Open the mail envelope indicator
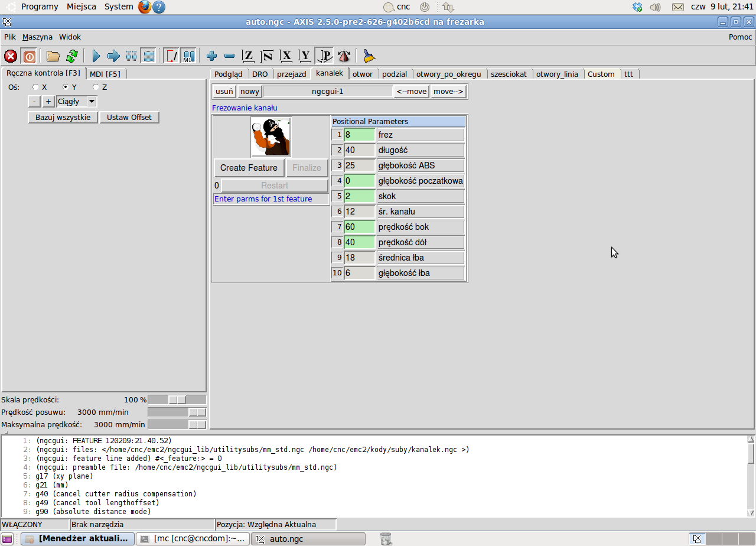 (x=678, y=7)
